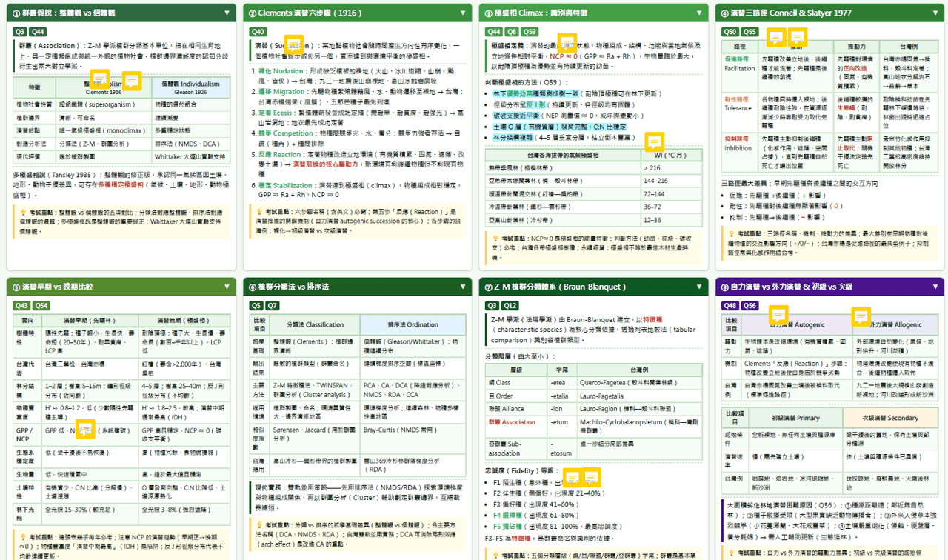Screen dimensions: 948x560
Task: Open comment note on Allogenic column header
Action: coord(861,317)
